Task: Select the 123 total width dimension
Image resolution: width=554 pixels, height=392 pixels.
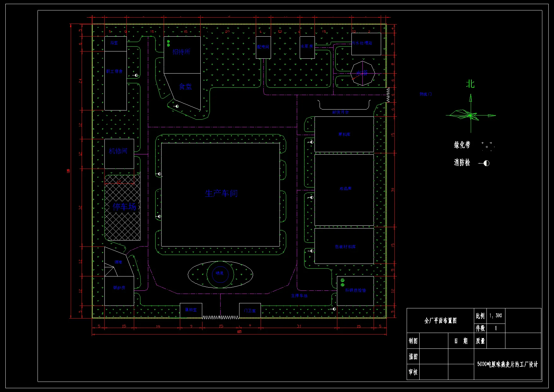Action: click(x=239, y=332)
